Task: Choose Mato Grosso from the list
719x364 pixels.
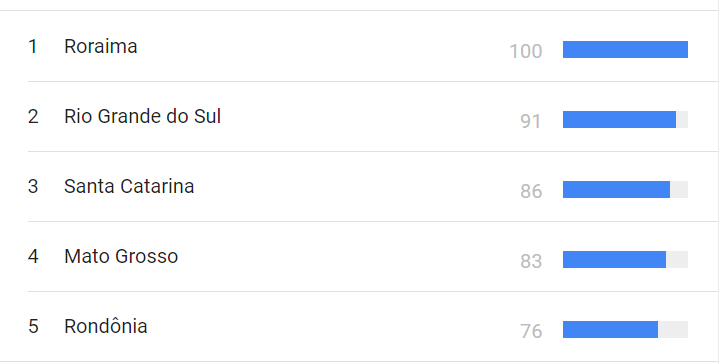Action: pos(121,256)
